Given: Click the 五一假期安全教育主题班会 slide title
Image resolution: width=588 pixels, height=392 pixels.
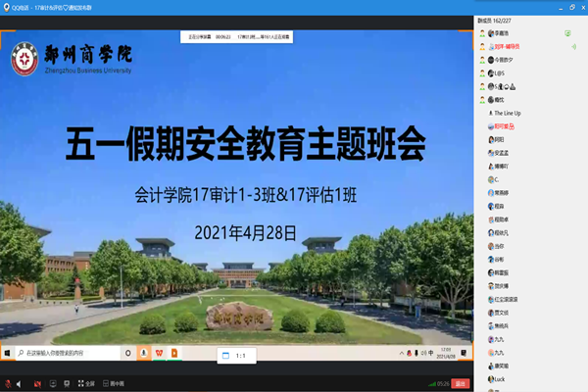Looking at the screenshot, I should point(246,144).
